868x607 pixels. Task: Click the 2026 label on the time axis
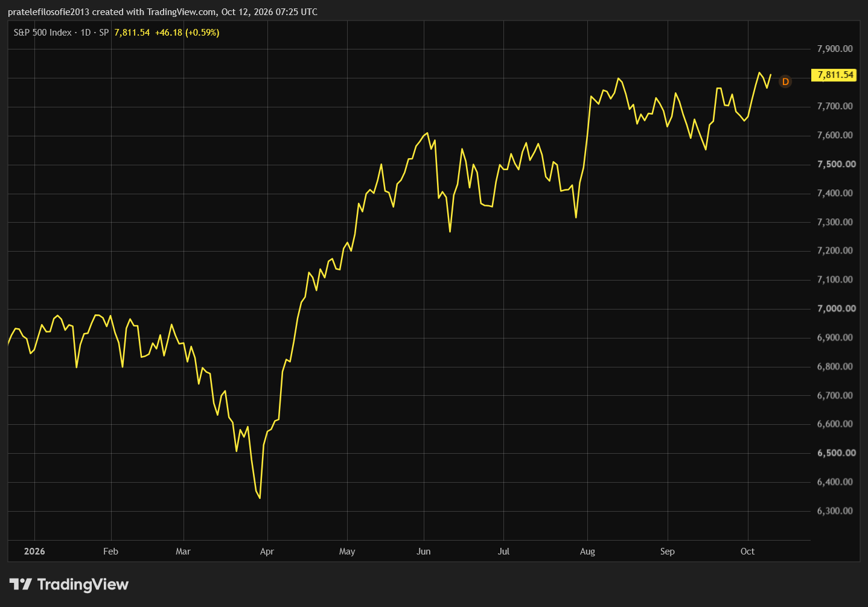pos(34,551)
